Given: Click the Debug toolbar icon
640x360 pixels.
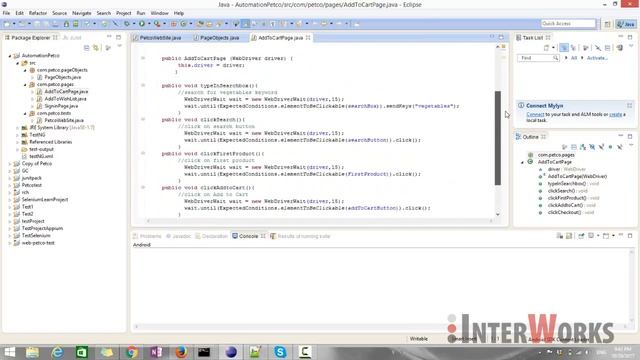Looking at the screenshot, I should (127, 24).
